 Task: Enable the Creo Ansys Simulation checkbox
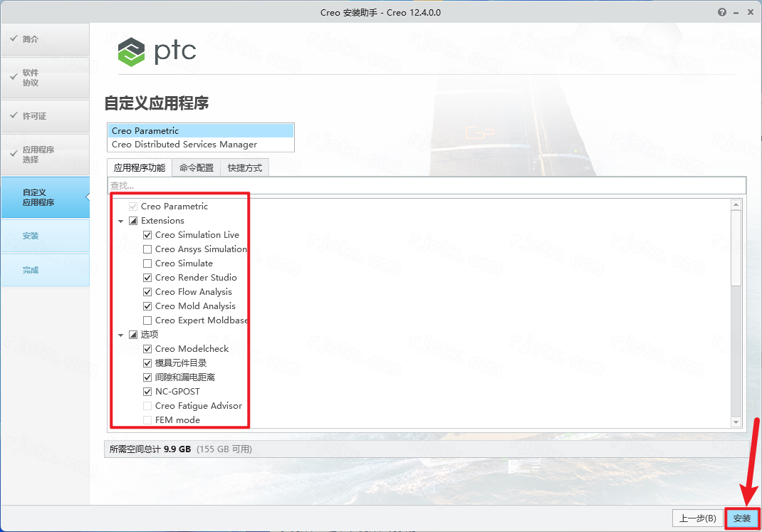[147, 249]
